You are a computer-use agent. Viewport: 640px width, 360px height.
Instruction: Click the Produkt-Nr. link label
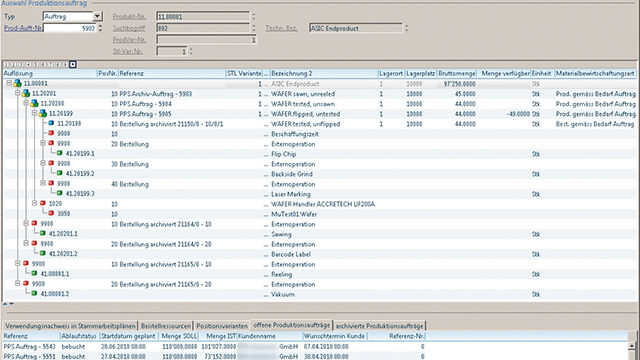[129, 17]
